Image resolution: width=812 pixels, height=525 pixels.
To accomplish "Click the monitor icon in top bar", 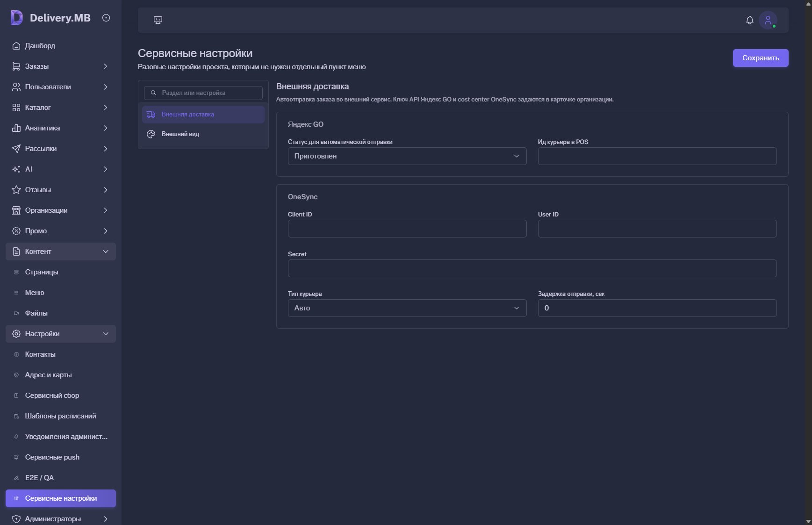I will point(158,20).
